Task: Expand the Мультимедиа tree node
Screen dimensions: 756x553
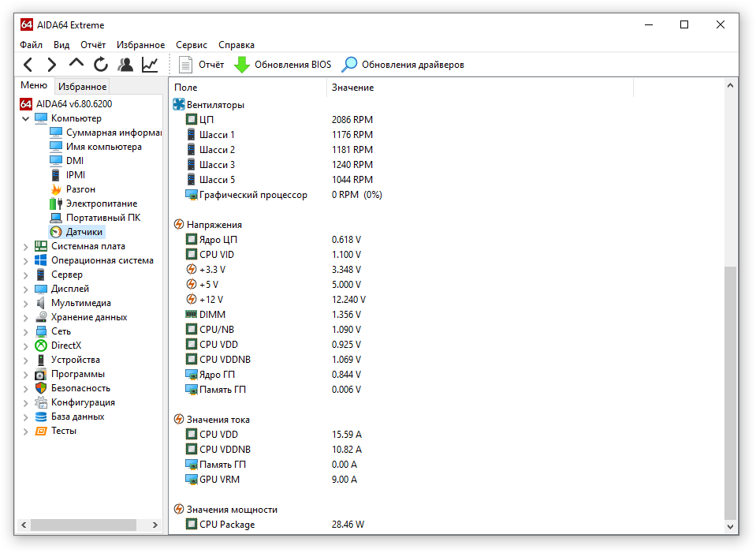Action: click(25, 304)
